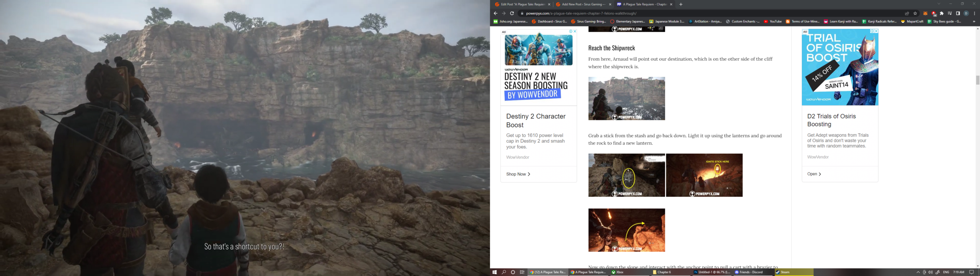This screenshot has height=276, width=980.
Task: Open the 'Terms of Use-Mine...' bookmark
Action: pyautogui.click(x=803, y=21)
